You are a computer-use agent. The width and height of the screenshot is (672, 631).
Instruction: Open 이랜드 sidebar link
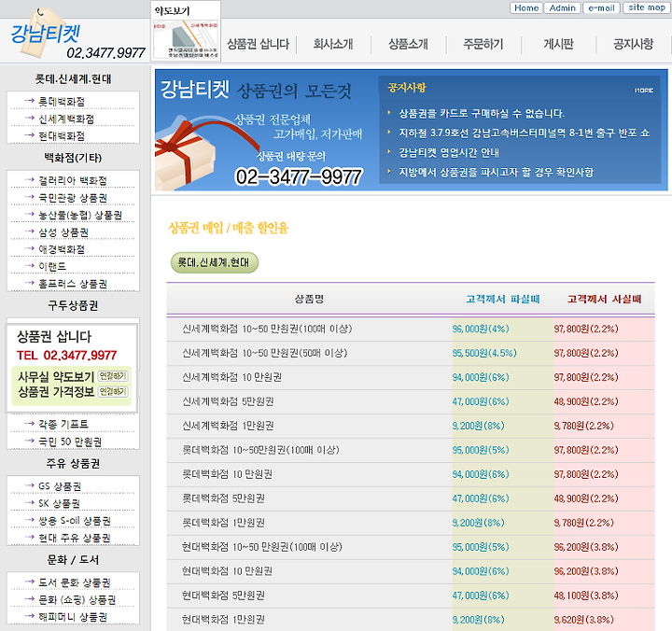tap(52, 267)
